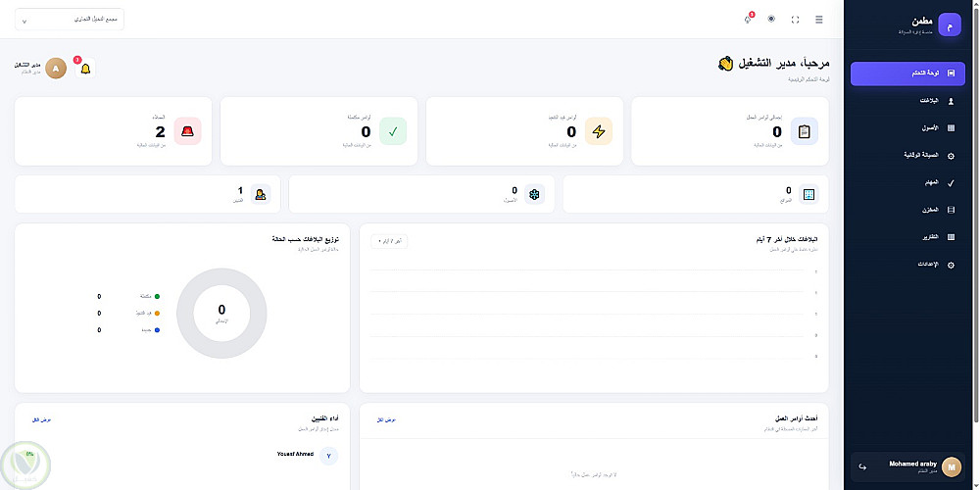This screenshot has width=980, height=490.
Task: Click the fullscreen icon in top bar
Action: (x=795, y=20)
